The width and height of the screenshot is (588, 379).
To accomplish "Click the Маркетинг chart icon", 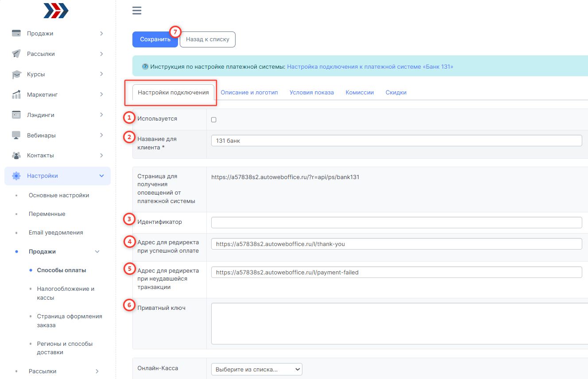I will [x=16, y=95].
